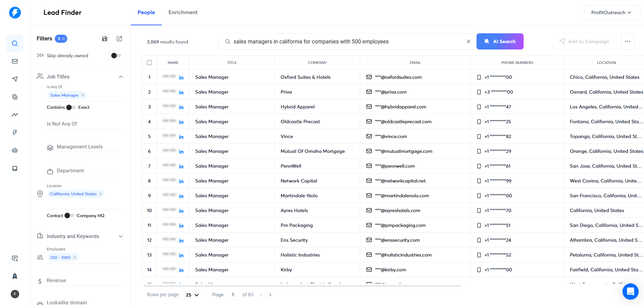Open the analytics chart icon in sidebar
Screen dimensions: 644x306
(14, 114)
